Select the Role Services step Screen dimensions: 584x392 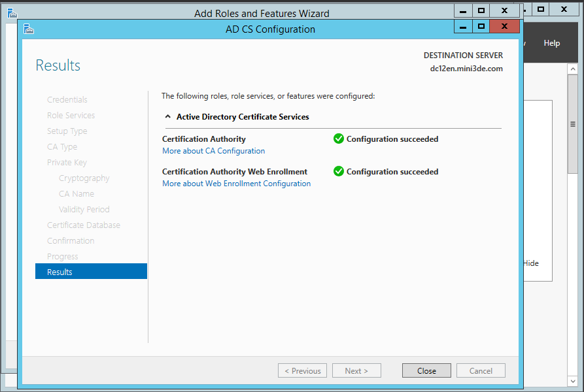coord(71,116)
